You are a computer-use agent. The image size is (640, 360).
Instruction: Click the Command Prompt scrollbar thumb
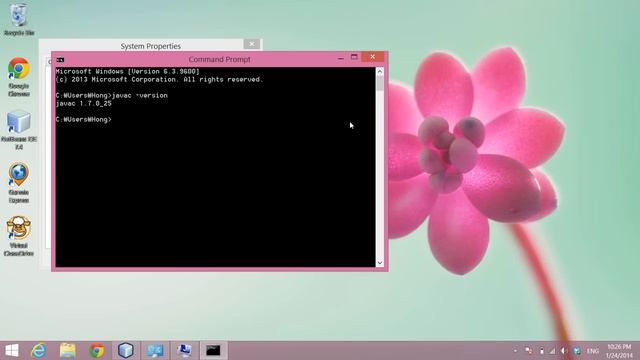click(380, 83)
